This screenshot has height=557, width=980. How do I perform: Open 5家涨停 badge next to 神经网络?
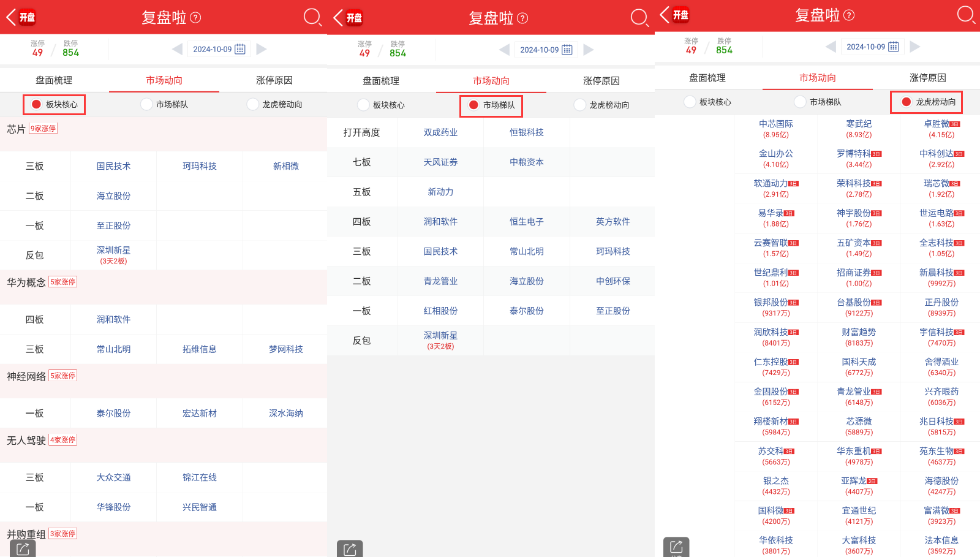tap(63, 376)
